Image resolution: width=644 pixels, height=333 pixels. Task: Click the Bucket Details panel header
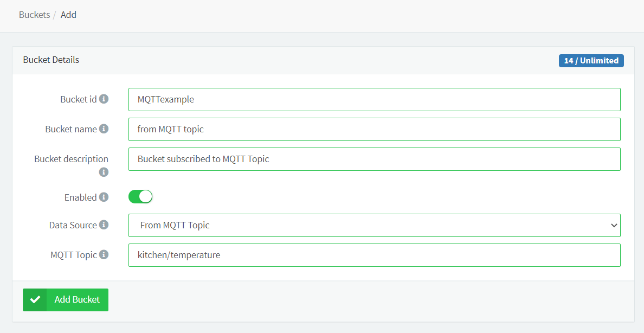(51, 60)
